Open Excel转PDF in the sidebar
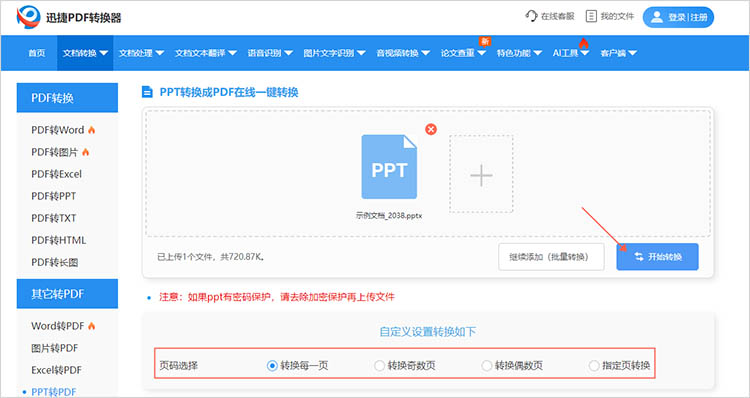 point(56,370)
